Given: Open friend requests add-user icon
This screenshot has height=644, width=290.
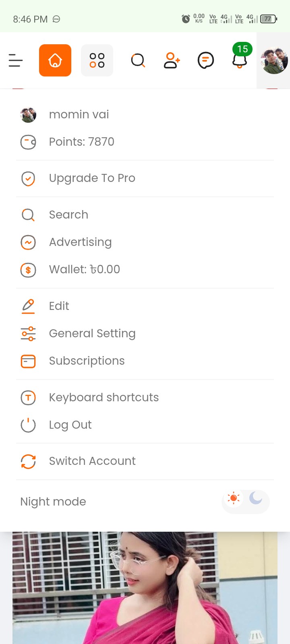Looking at the screenshot, I should (x=172, y=60).
